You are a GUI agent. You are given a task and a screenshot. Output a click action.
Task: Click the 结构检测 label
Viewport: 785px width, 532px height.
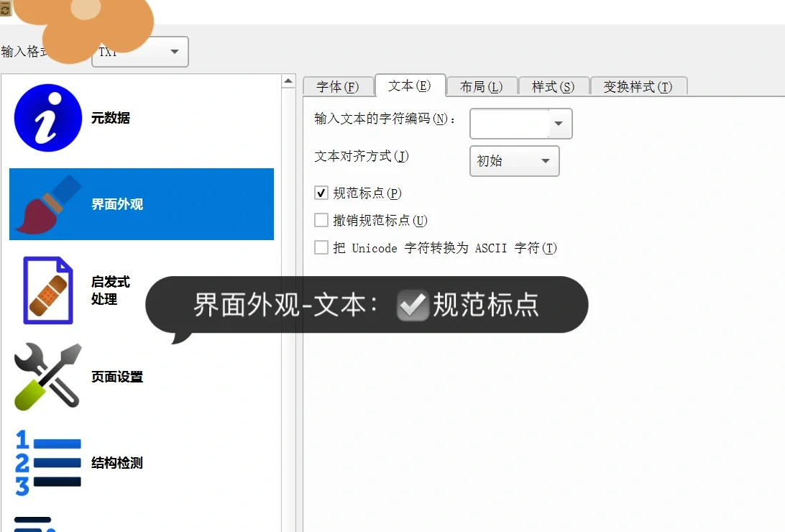point(117,463)
